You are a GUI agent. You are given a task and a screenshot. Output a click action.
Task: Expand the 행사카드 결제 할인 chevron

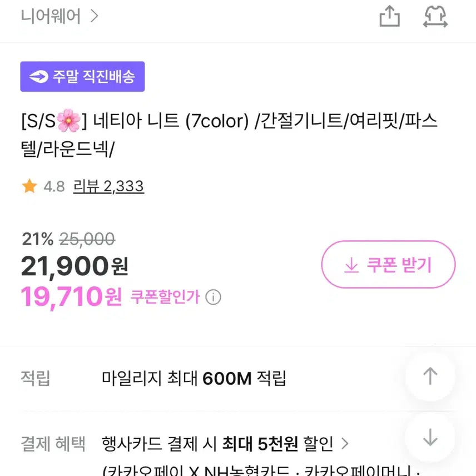[x=345, y=444]
